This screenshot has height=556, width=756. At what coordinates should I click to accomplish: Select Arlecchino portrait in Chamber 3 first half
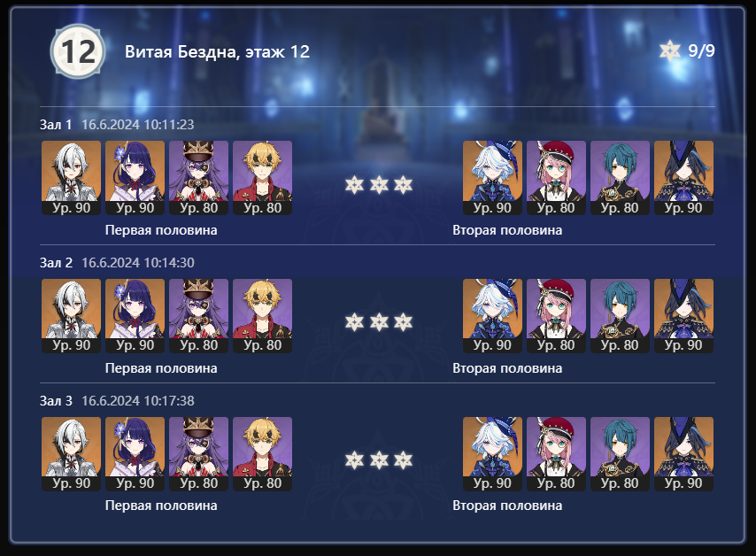72,454
